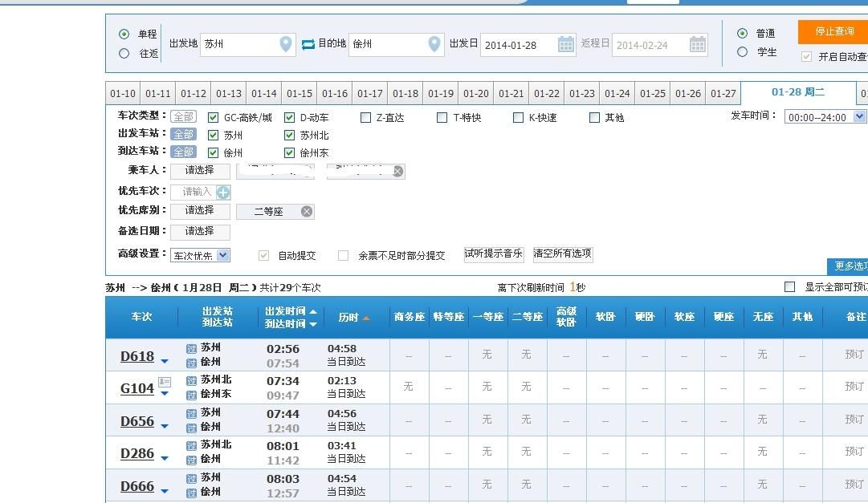Enable 其他 train type checkbox
This screenshot has width=868, height=503.
tap(594, 117)
